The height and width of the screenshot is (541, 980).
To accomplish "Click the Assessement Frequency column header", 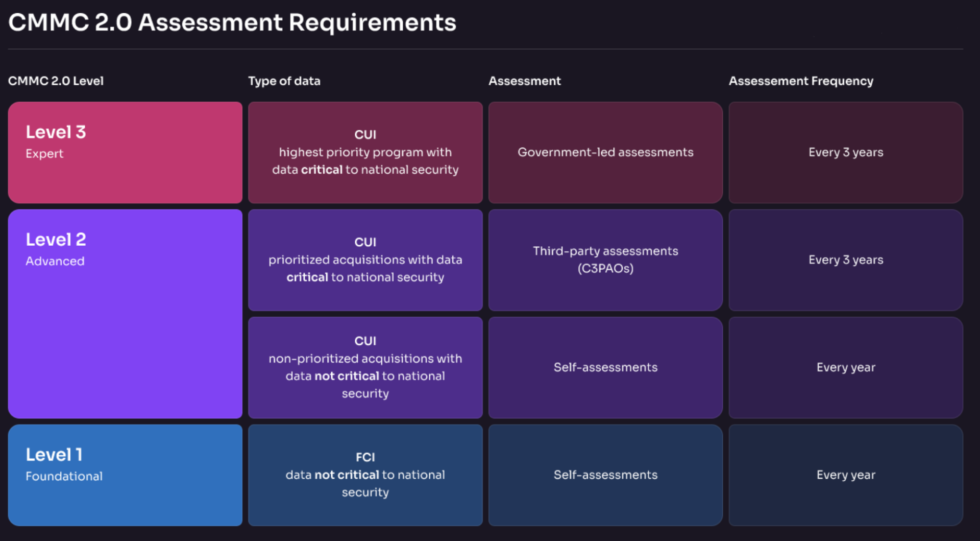I will (x=801, y=81).
